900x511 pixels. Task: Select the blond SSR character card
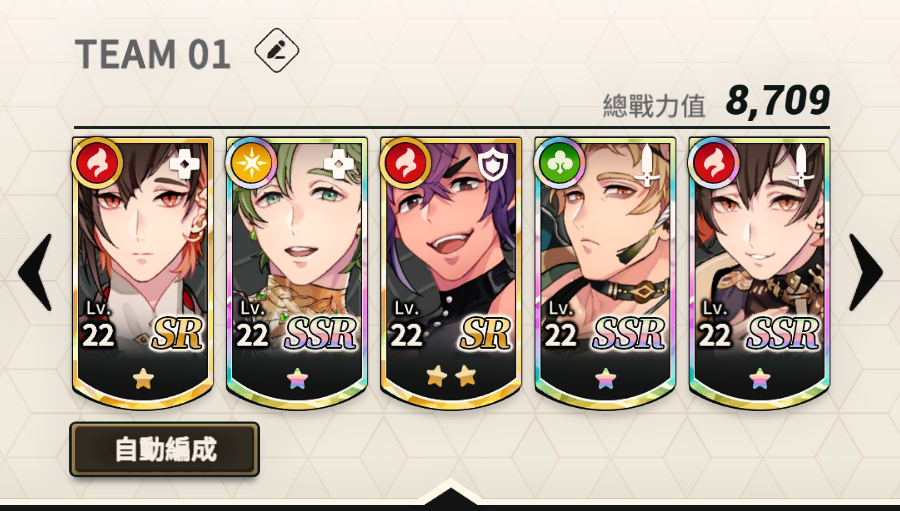[605, 273]
